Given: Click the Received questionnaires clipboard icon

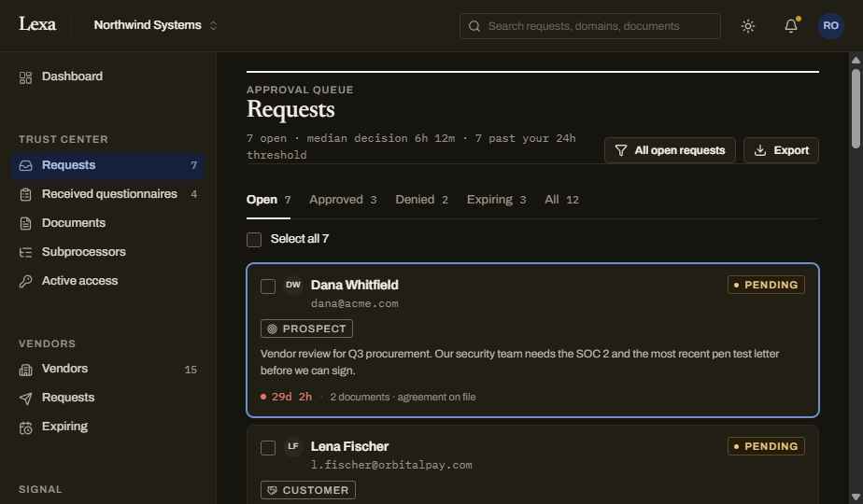Looking at the screenshot, I should click(x=25, y=194).
